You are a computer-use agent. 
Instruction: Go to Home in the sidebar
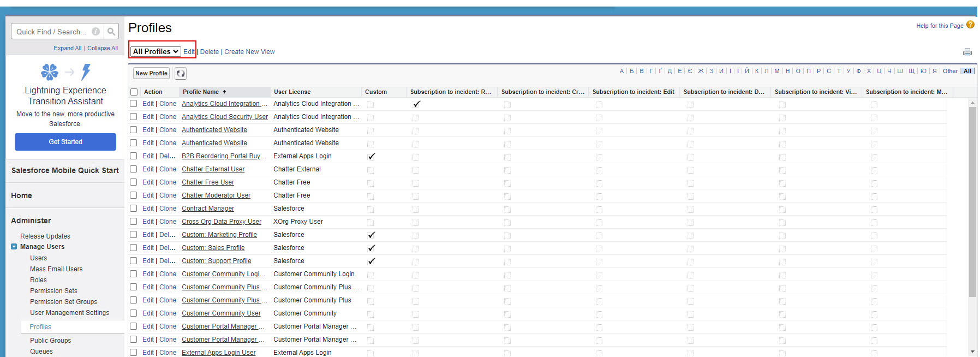click(x=21, y=195)
